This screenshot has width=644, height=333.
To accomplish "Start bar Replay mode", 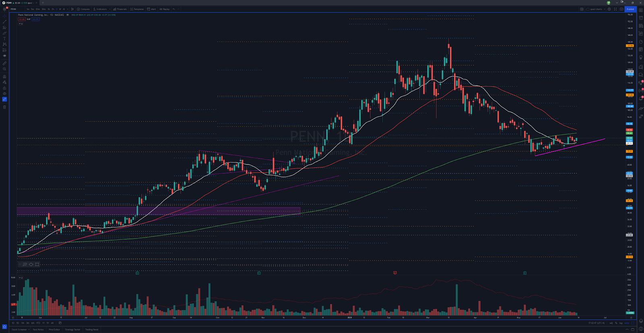I will [x=165, y=9].
